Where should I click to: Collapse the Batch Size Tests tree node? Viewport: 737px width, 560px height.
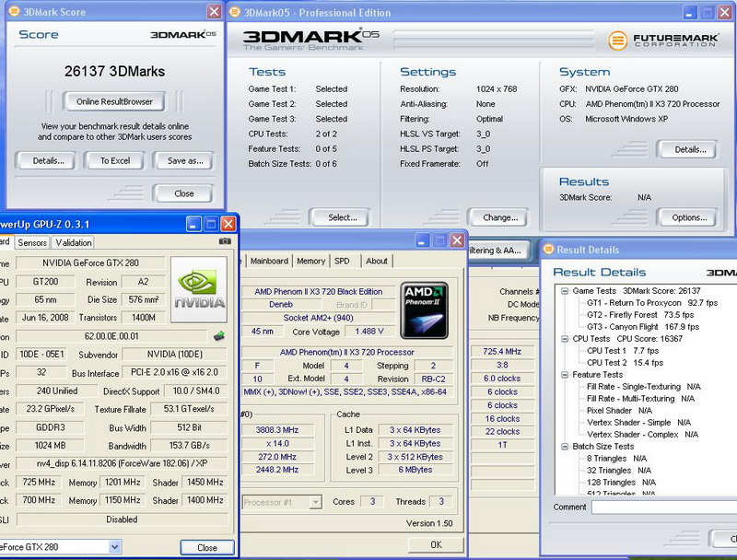pos(565,447)
